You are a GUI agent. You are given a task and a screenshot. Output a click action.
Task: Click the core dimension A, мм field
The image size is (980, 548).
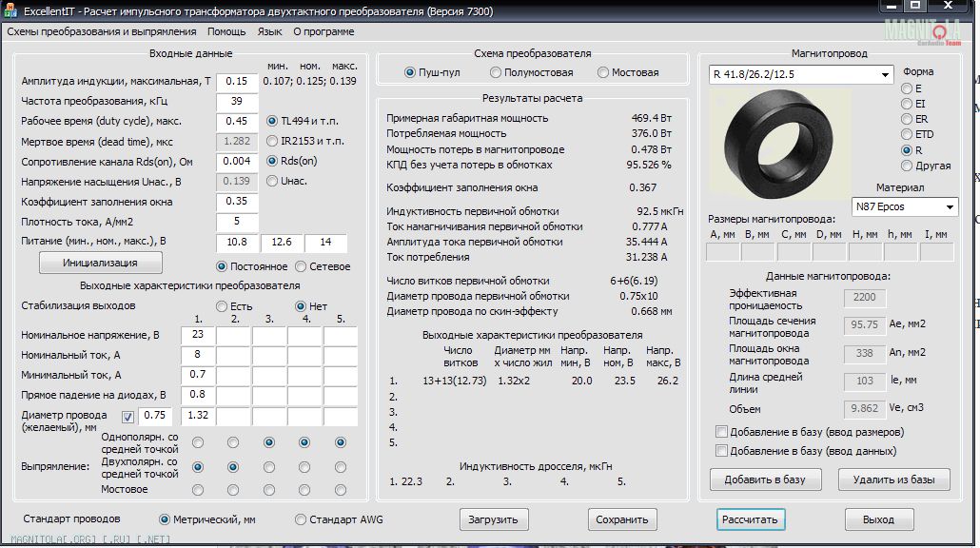[x=723, y=252]
